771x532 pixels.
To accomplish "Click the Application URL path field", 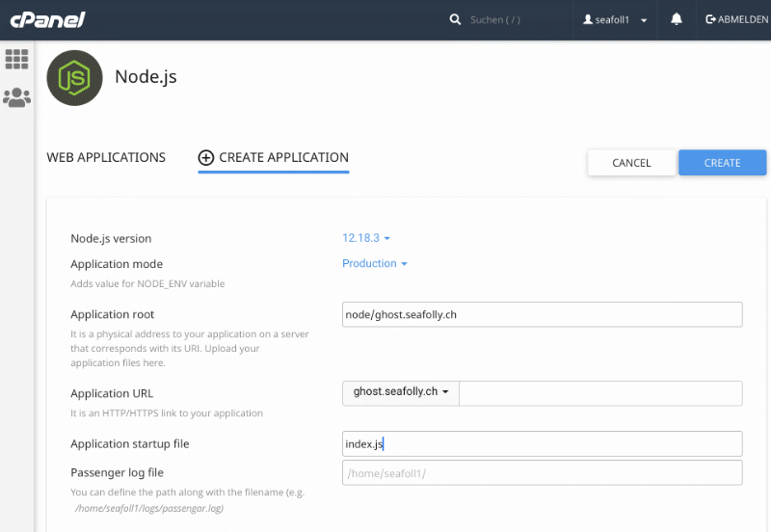I will coord(600,393).
